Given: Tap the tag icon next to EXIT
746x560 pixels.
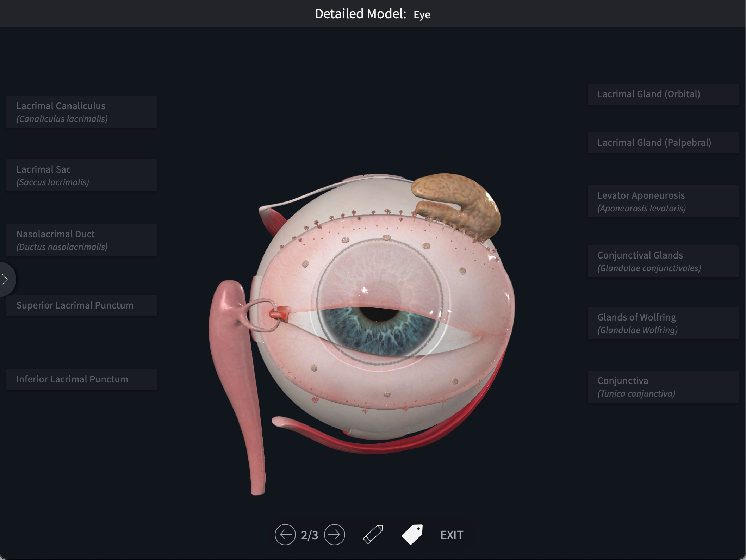Looking at the screenshot, I should tap(412, 535).
